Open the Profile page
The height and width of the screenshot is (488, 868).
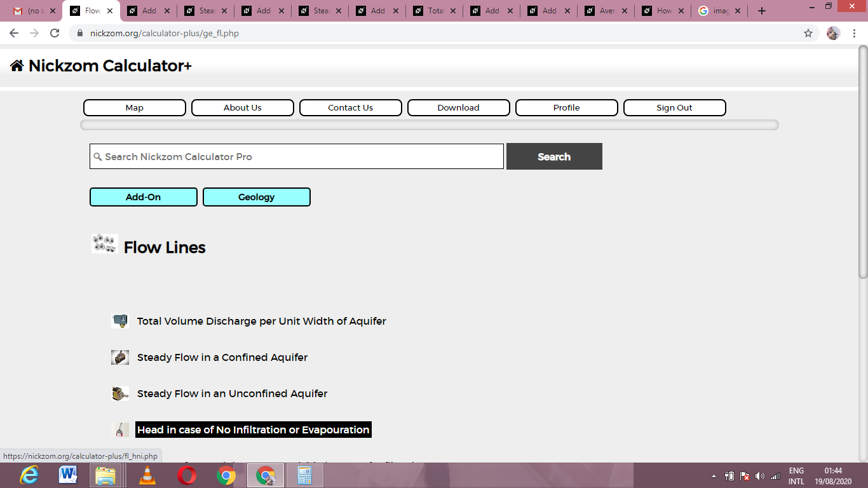[x=567, y=108]
